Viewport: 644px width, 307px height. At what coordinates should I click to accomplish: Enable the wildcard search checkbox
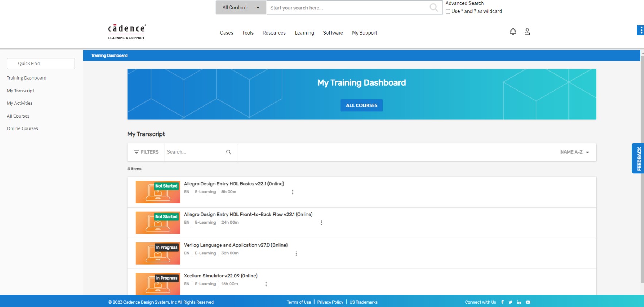[x=448, y=12]
